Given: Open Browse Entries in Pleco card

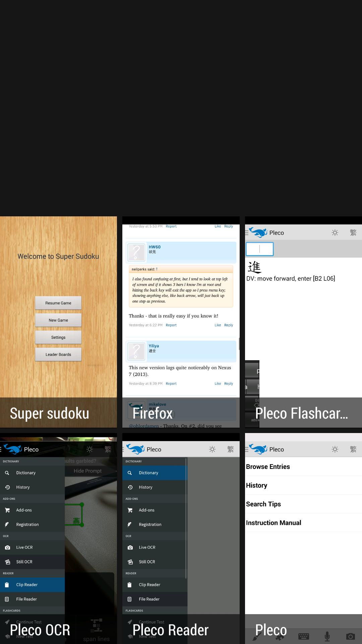Looking at the screenshot, I should click(x=303, y=467).
